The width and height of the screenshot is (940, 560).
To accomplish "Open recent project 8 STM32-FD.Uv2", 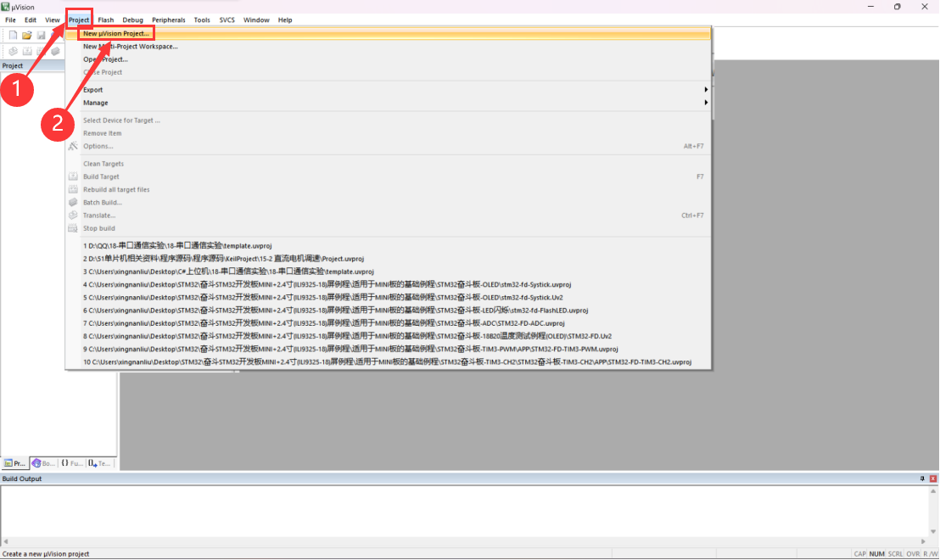I will tap(388, 336).
